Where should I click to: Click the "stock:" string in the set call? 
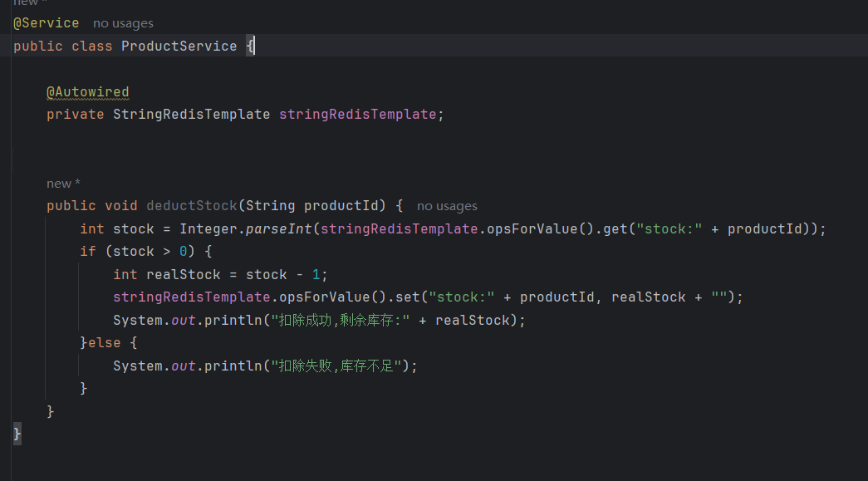pyautogui.click(x=462, y=297)
